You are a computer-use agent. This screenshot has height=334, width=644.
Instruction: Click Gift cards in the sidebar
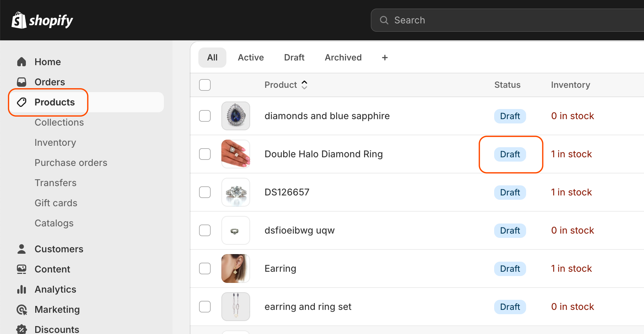pyautogui.click(x=56, y=203)
